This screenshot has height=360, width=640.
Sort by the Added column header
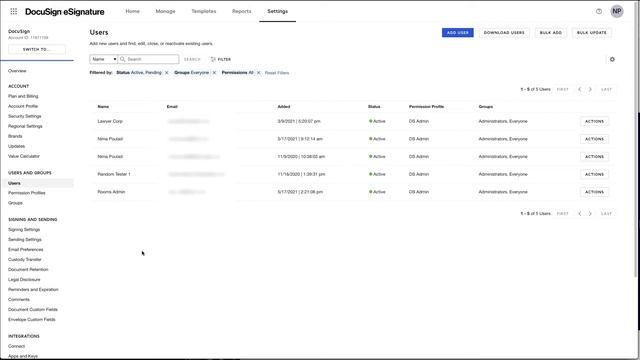click(x=284, y=107)
